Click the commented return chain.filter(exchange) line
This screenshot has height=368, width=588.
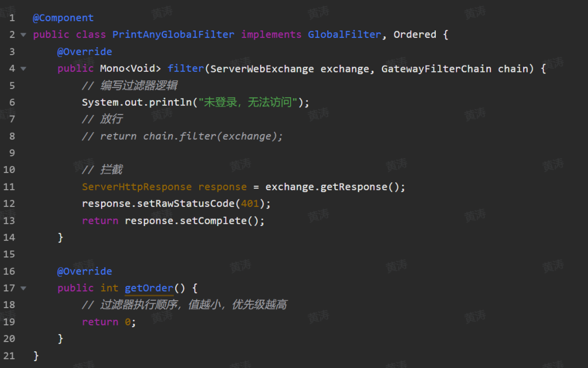(x=183, y=136)
